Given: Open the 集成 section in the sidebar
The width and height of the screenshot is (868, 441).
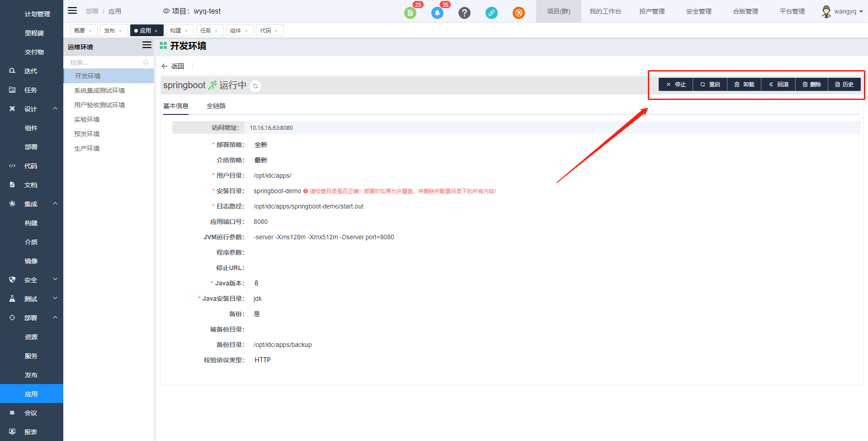Looking at the screenshot, I should [x=30, y=204].
